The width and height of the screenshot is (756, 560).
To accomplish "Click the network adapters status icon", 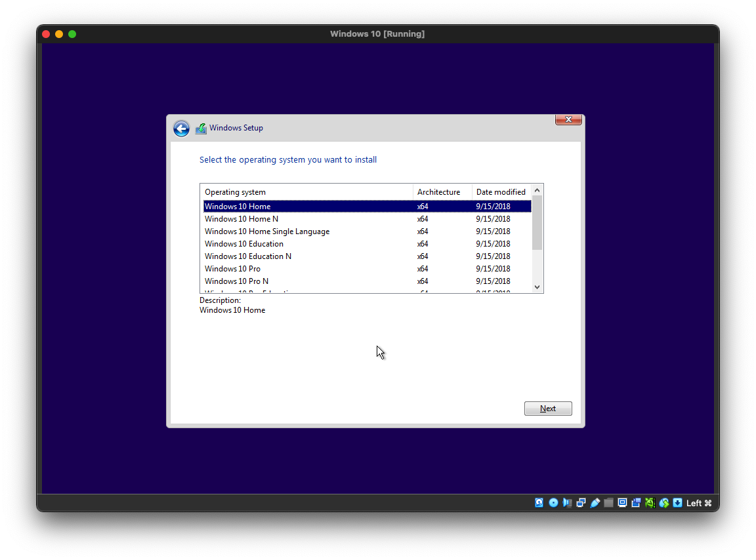I will (x=581, y=503).
